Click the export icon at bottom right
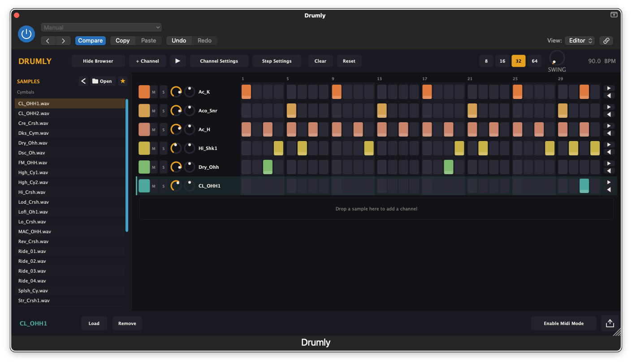 pos(610,323)
